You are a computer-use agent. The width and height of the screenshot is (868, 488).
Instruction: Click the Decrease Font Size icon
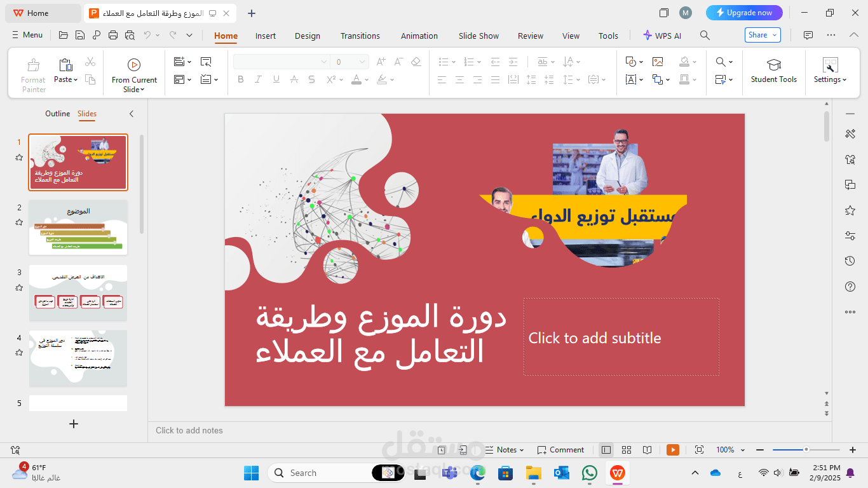398,62
